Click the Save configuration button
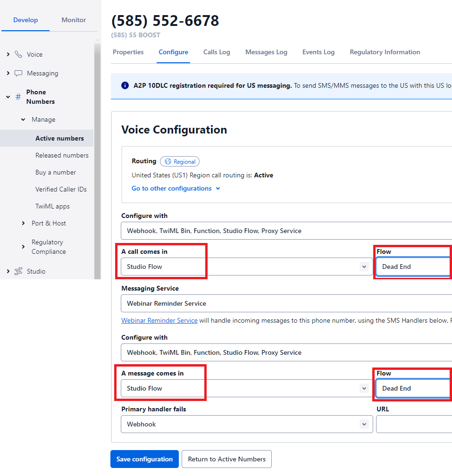Viewport: 452px width, 476px height. tap(144, 459)
